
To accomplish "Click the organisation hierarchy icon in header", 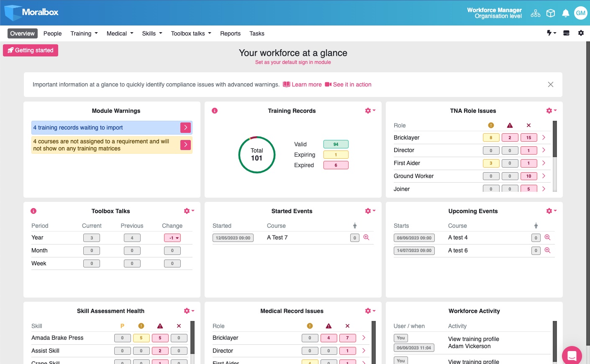I will coord(535,13).
